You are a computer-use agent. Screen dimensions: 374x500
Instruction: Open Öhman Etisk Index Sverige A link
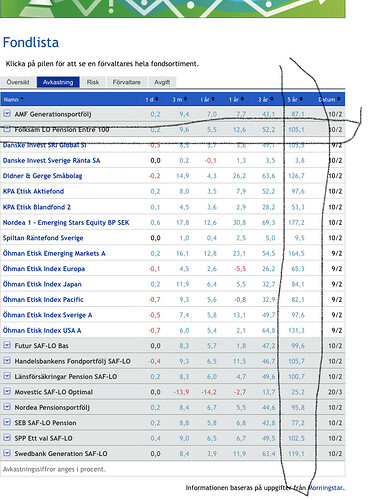pyautogui.click(x=47, y=315)
